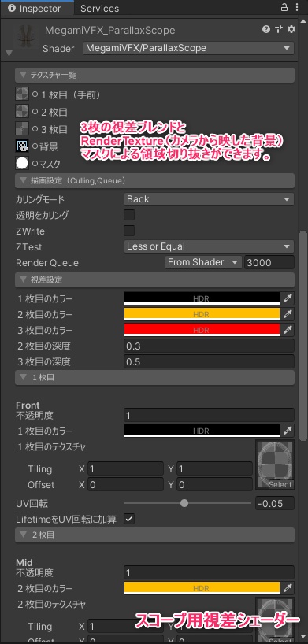Click the 2枚目の深度 field showing 0.3
The height and width of the screenshot is (644, 308).
(209, 346)
